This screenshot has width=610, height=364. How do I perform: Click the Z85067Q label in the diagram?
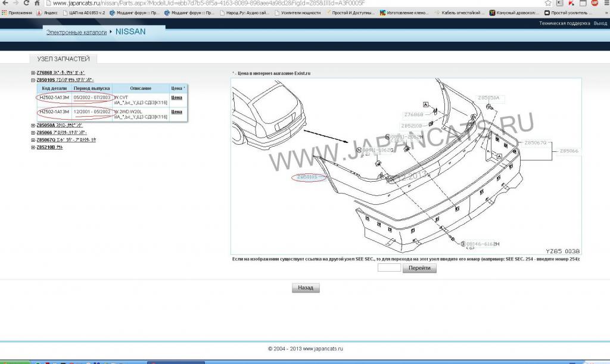[x=536, y=143]
